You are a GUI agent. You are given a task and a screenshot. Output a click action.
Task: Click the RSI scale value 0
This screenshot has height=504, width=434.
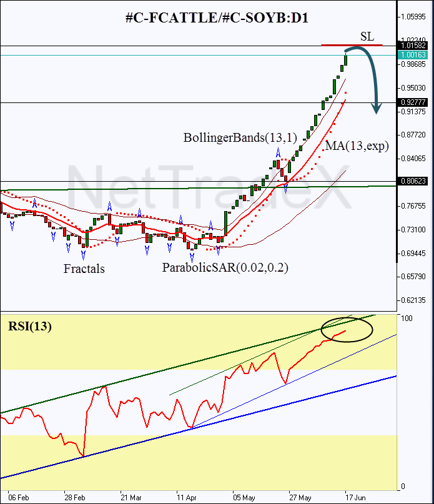(x=403, y=487)
